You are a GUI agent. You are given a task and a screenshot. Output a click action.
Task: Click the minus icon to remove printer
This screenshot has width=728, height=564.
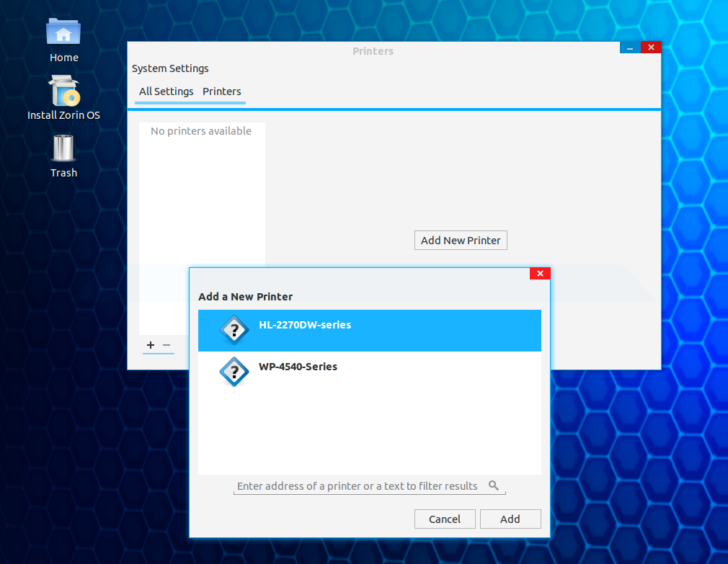pos(167,345)
